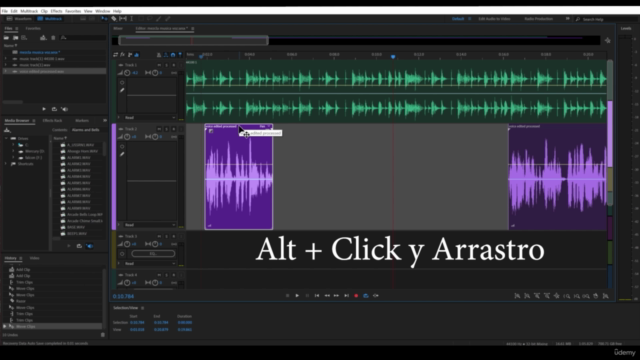Screen dimensions: 640x360
Task: Open the File menu
Action: (4, 11)
